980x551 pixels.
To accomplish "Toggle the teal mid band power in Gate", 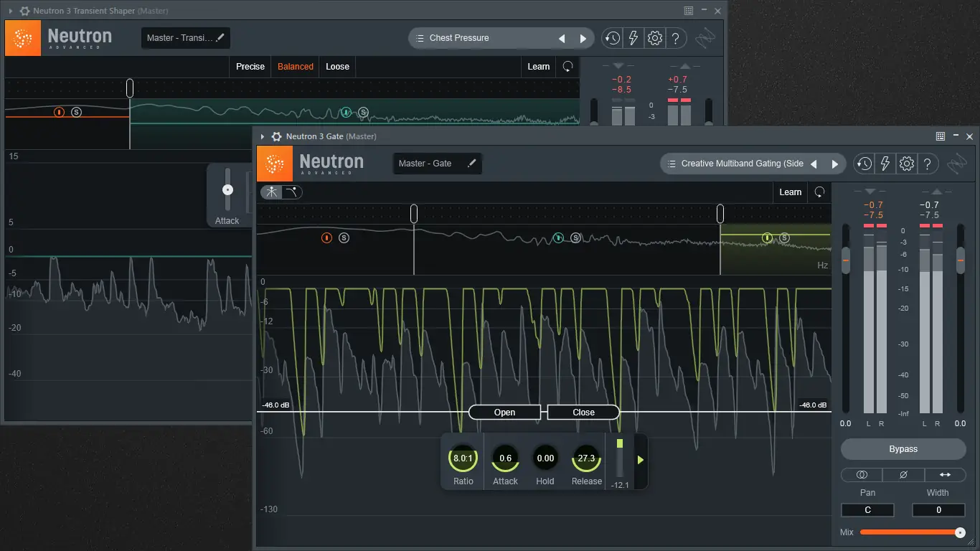I will pos(559,237).
